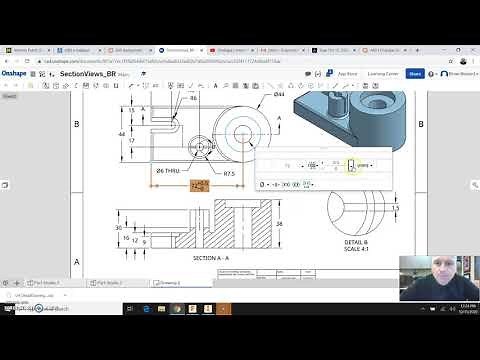The height and width of the screenshot is (360, 480).
Task: Select the highlighted 72 dimension on drawing
Action: point(199,186)
